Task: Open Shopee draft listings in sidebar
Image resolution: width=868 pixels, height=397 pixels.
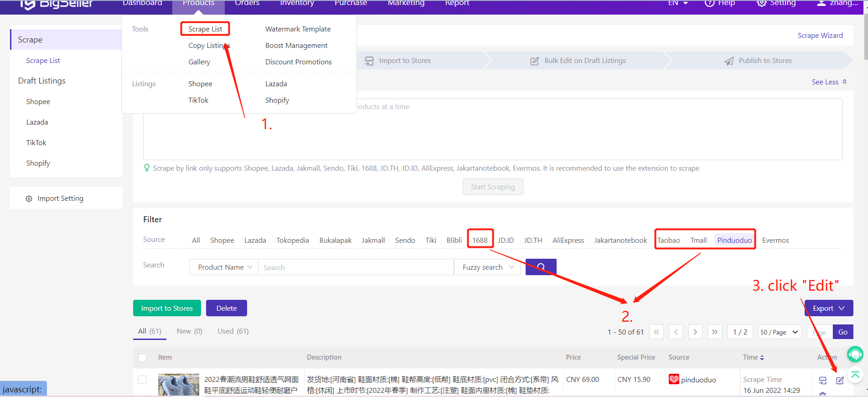Action: (38, 102)
